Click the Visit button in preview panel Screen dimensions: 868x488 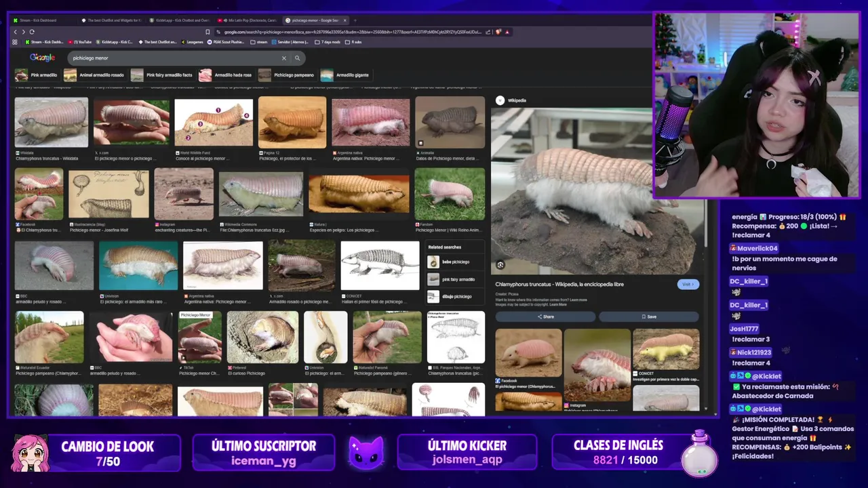pyautogui.click(x=688, y=285)
